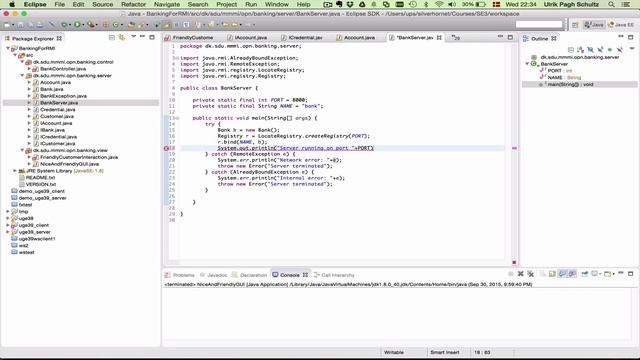Viewport: 640px width, 360px height.
Task: Select PORT field in Outline
Action: 561,71
